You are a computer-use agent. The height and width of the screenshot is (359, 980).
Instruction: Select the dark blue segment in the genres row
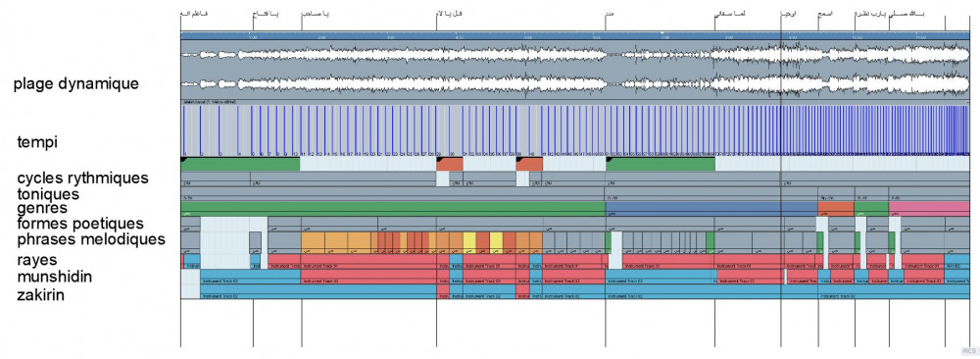tap(711, 209)
